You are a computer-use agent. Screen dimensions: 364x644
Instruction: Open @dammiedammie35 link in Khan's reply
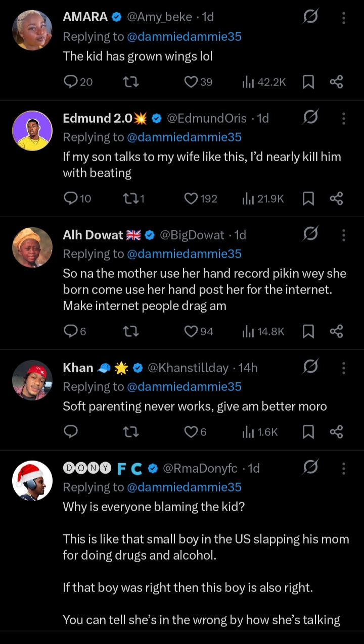pyautogui.click(x=184, y=387)
